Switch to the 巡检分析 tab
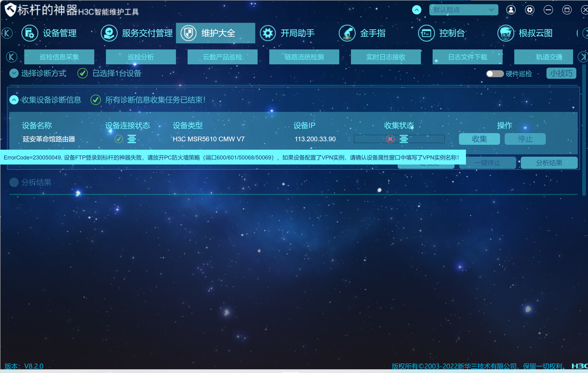588x373 pixels. click(x=141, y=57)
